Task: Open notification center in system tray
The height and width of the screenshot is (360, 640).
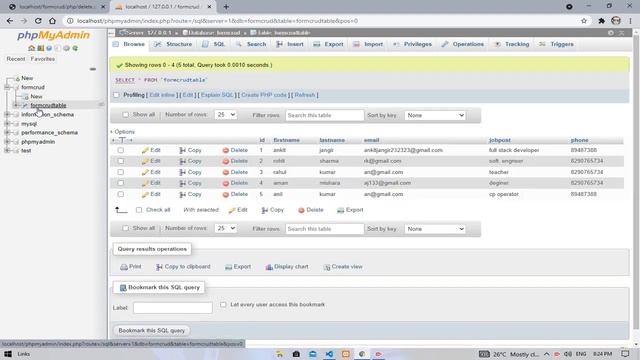Action: point(625,354)
